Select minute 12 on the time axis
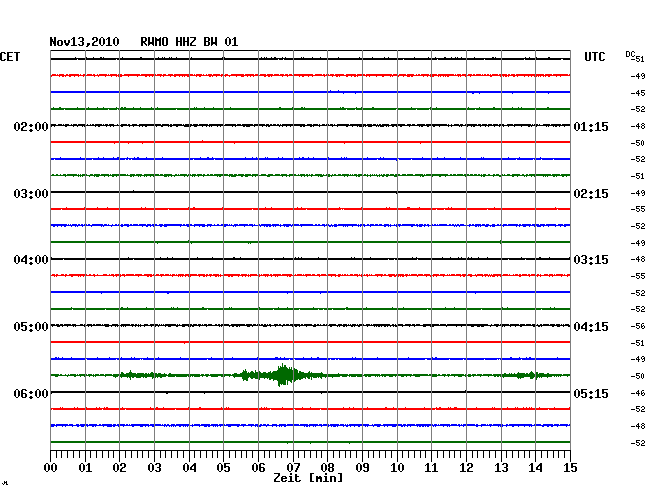The image size is (650, 494). (x=466, y=467)
